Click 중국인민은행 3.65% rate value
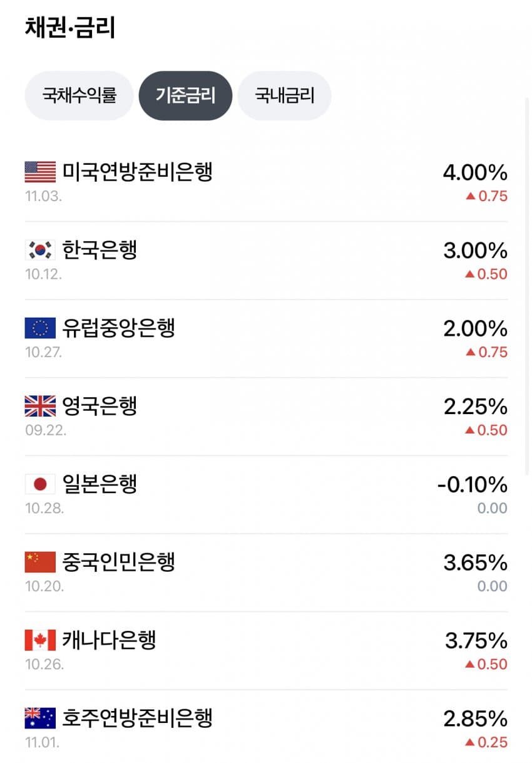Screen dimensions: 532x763 475,563
